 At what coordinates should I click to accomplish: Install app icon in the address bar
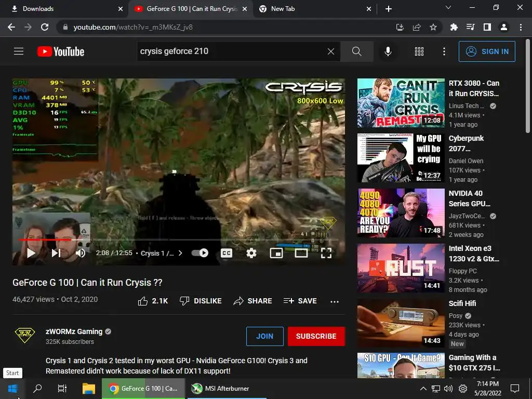coord(400,27)
